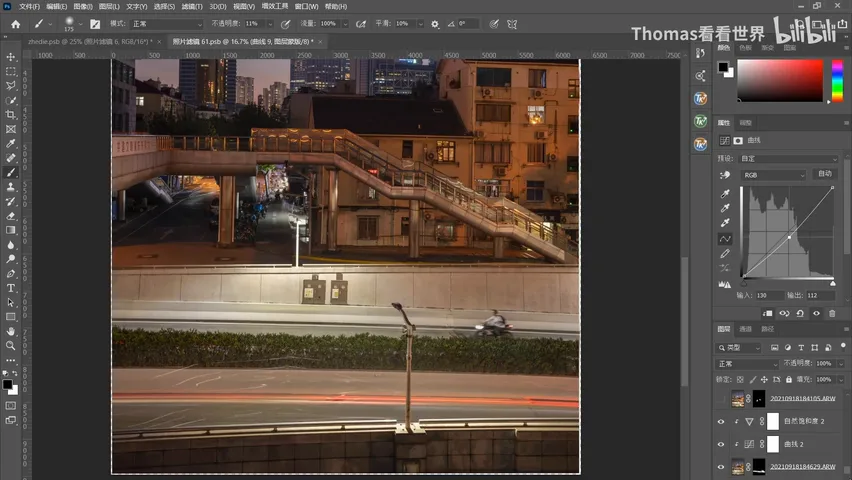The height and width of the screenshot is (480, 852).
Task: Open the 窗口(W) menu
Action: click(306, 7)
